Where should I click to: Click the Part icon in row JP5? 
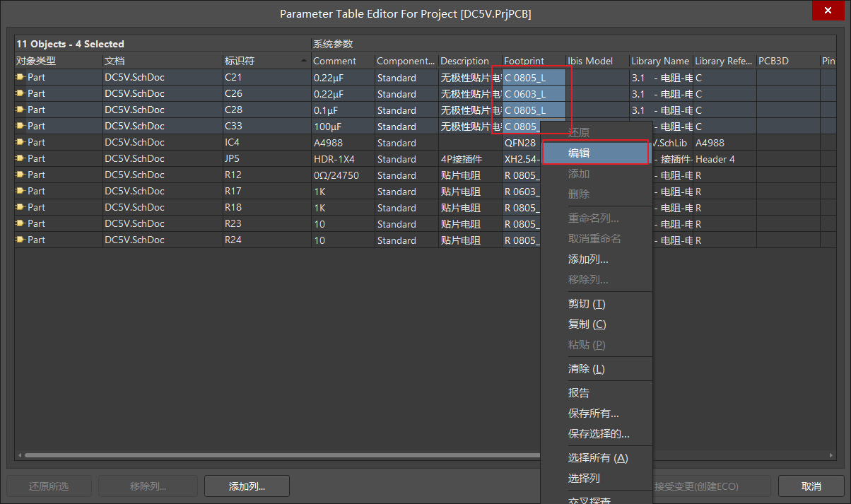[20, 158]
